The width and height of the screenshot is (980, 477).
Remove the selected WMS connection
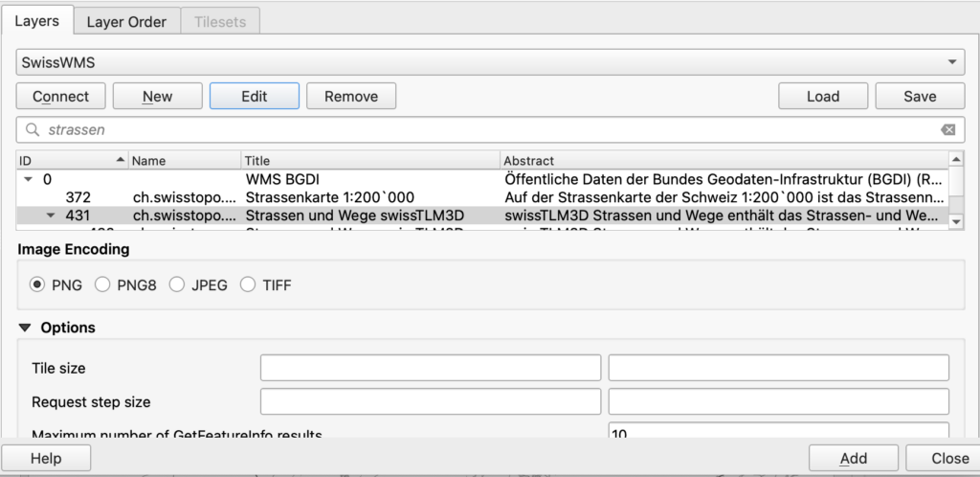pos(350,96)
